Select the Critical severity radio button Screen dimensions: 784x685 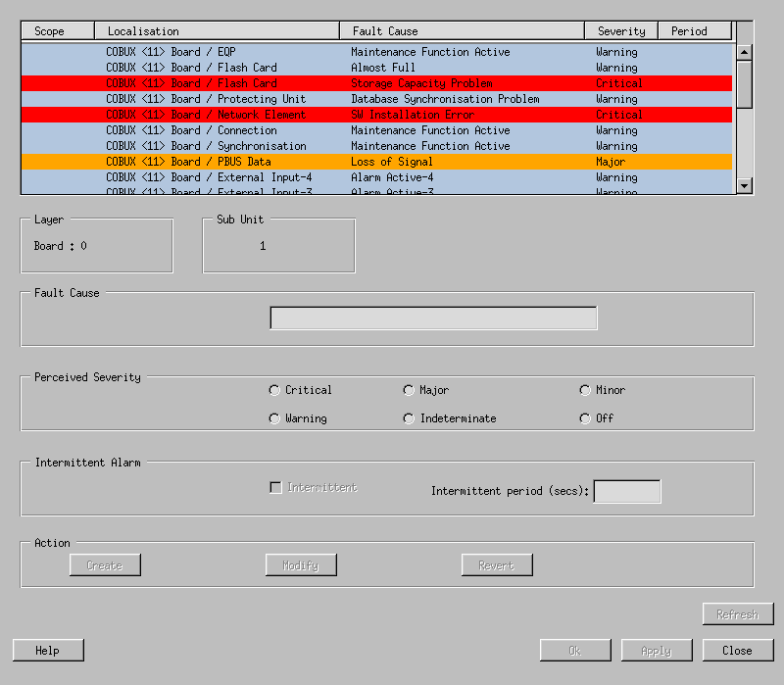(x=275, y=390)
